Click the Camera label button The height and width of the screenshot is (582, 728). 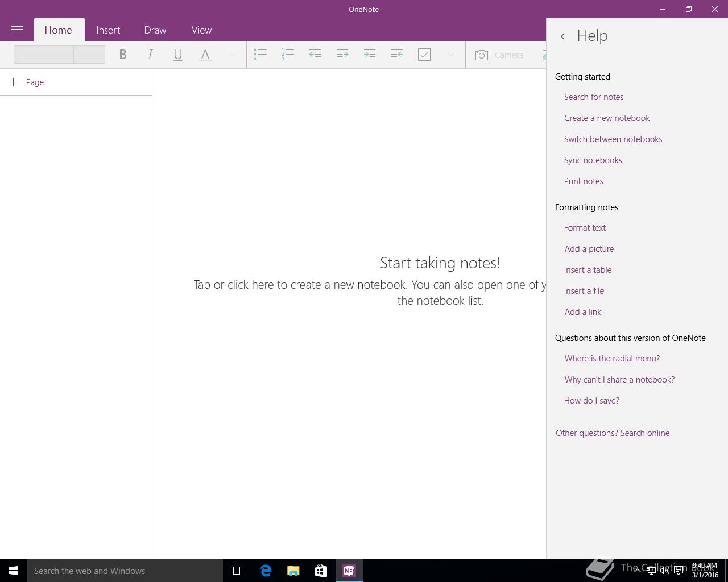pos(508,55)
